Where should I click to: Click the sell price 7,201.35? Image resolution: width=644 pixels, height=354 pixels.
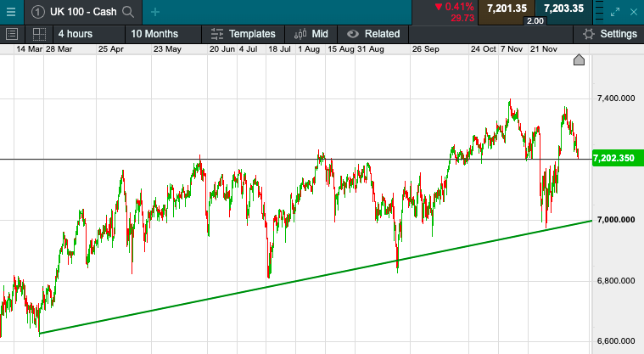pos(507,8)
